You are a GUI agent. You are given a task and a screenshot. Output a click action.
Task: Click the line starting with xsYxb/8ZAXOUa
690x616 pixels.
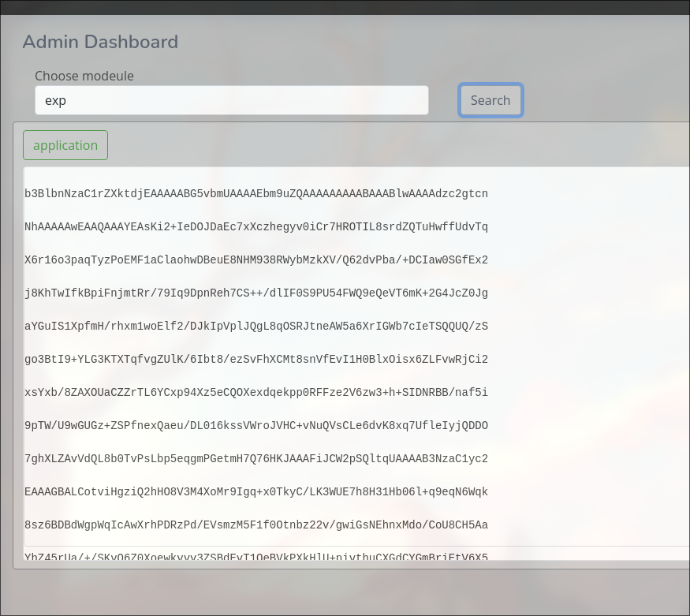(256, 392)
